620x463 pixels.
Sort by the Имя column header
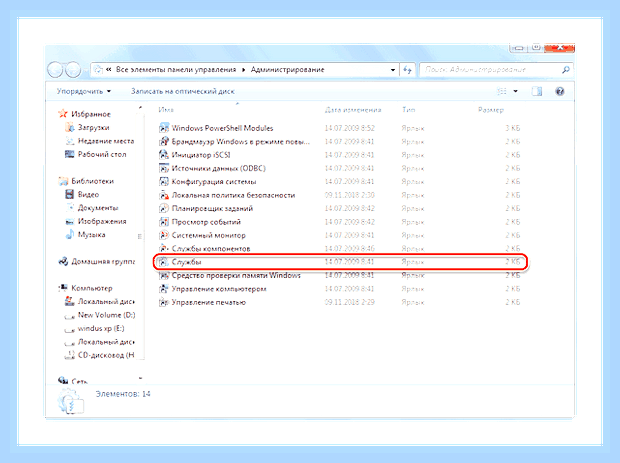pos(166,110)
